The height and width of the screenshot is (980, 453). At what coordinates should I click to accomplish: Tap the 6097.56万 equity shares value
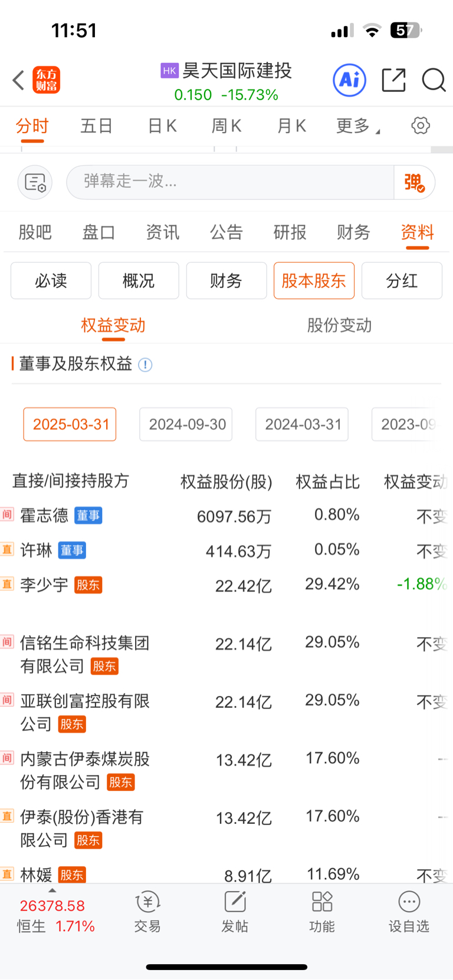click(234, 517)
